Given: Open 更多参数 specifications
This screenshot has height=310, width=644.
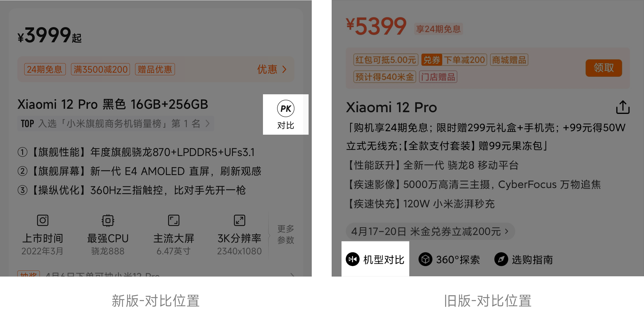Looking at the screenshot, I should pyautogui.click(x=285, y=234).
